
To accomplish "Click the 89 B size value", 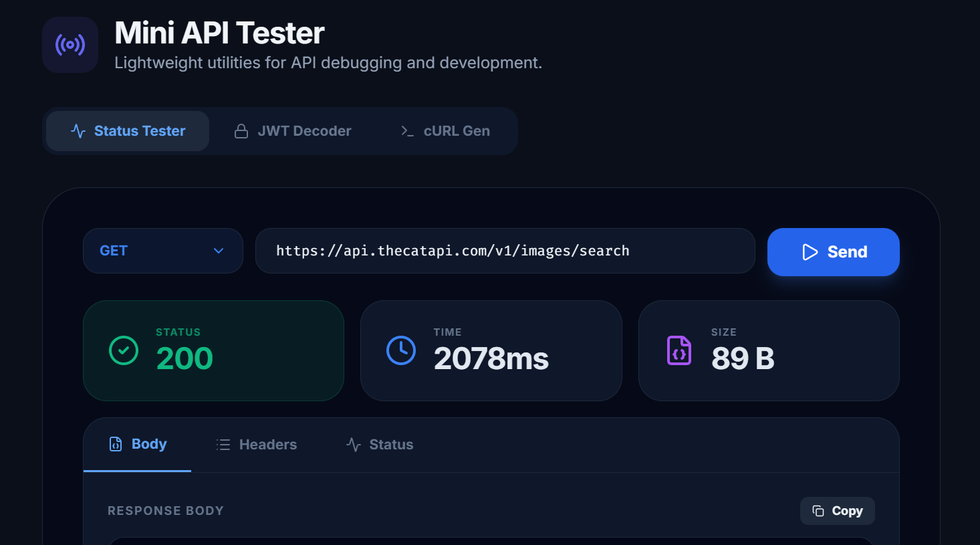I will tap(743, 358).
